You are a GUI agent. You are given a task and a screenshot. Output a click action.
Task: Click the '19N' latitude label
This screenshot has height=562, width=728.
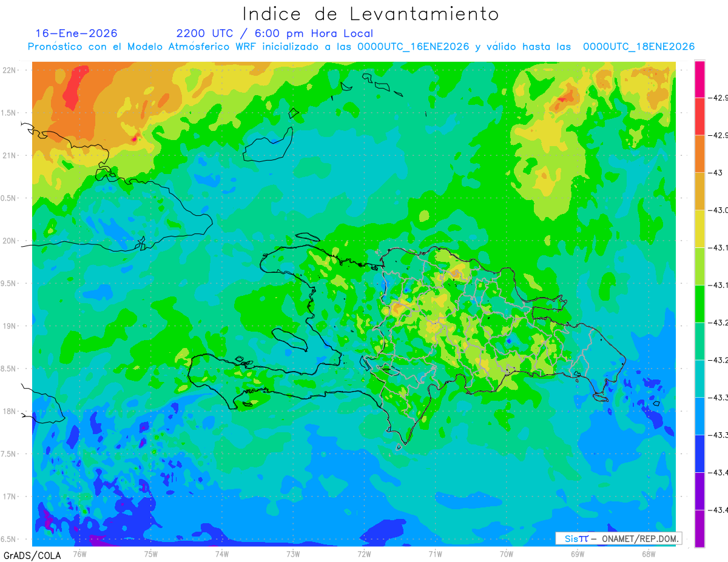10,326
